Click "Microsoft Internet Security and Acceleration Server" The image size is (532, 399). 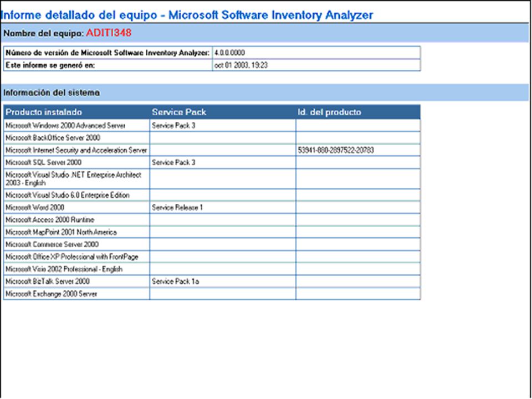coord(76,150)
